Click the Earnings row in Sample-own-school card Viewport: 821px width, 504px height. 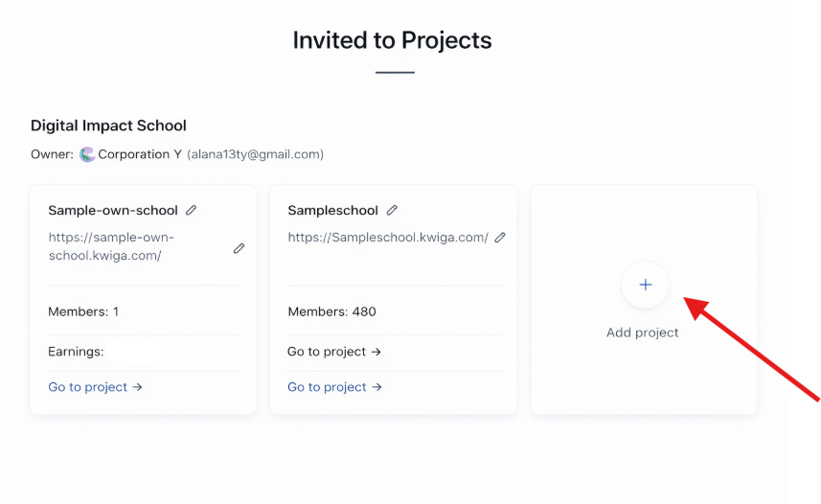76,352
